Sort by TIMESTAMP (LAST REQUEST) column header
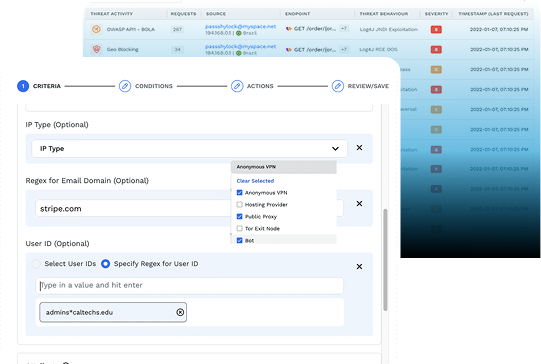This screenshot has height=364, width=541. point(493,14)
